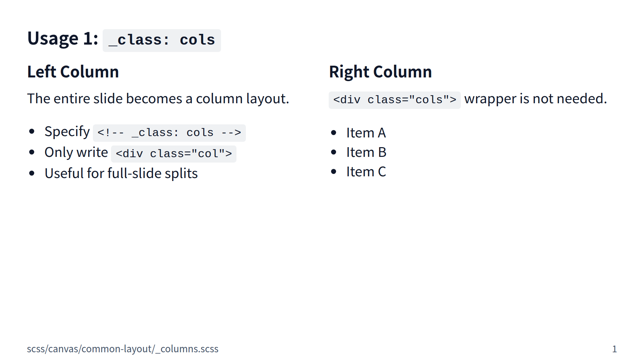Click the "Item B" list entry

click(x=366, y=152)
